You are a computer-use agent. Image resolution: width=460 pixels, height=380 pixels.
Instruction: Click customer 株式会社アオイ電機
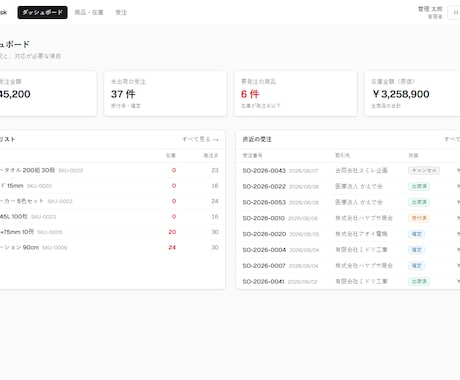[x=361, y=234]
